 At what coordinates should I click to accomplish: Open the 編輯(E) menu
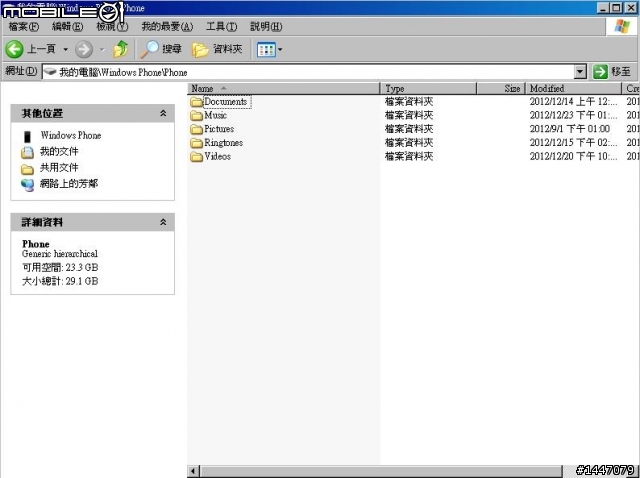(x=67, y=27)
